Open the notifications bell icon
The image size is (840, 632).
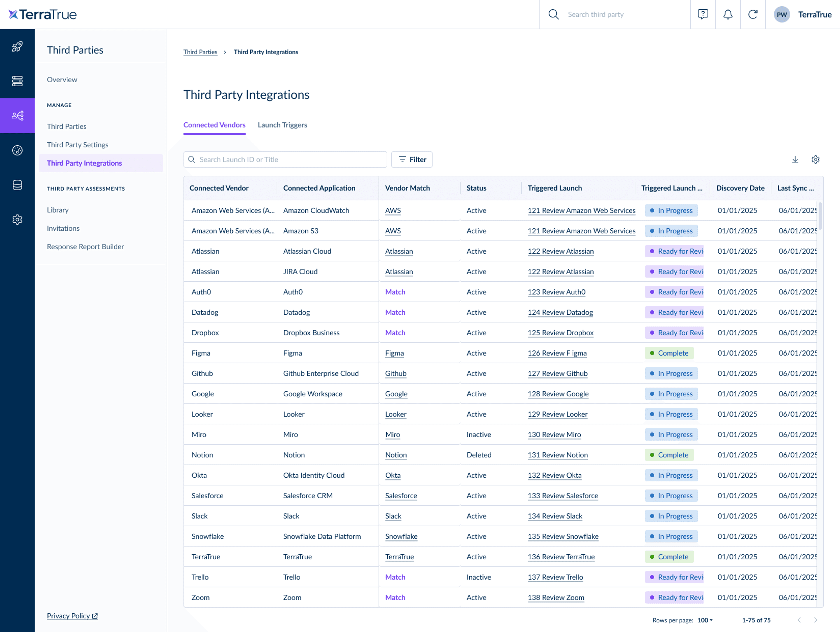[728, 14]
